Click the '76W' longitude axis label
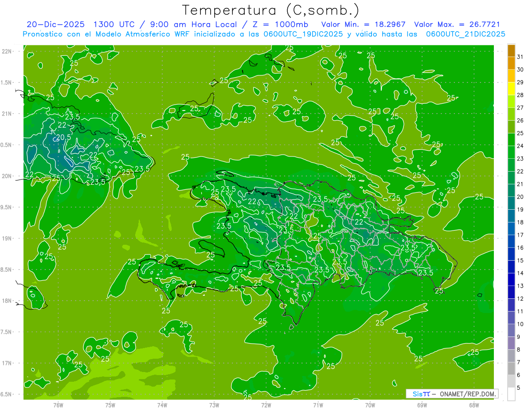 tap(58, 405)
